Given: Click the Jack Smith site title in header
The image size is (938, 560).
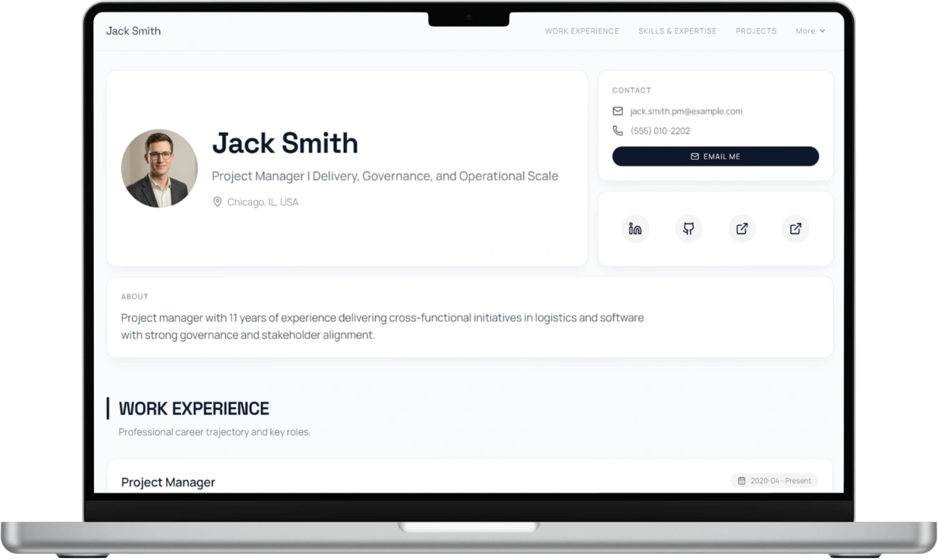Looking at the screenshot, I should pos(133,31).
